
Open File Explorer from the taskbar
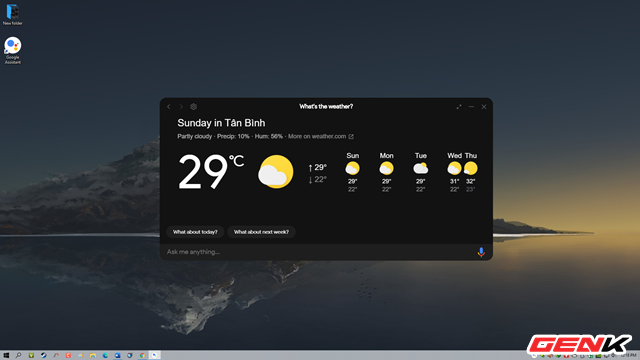[93, 356]
